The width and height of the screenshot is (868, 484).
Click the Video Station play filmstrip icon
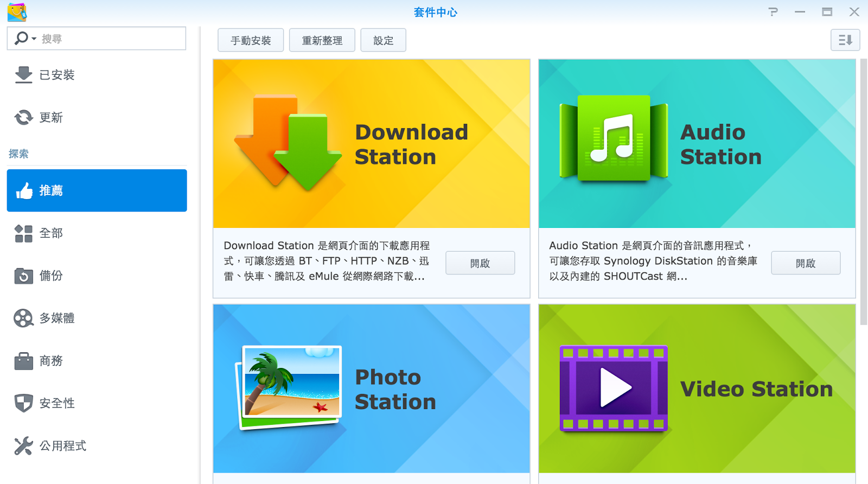pos(614,389)
